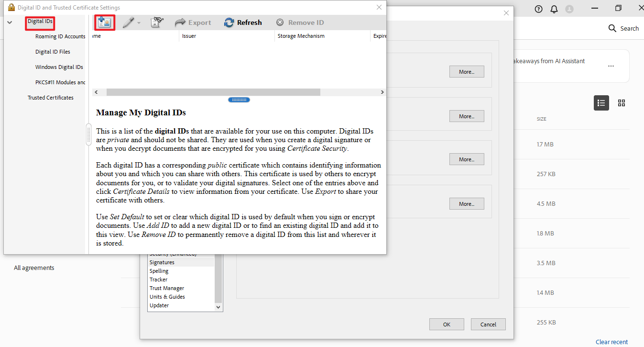Open the notifications bell
Viewport: 644px width, 347px height.
pos(554,9)
